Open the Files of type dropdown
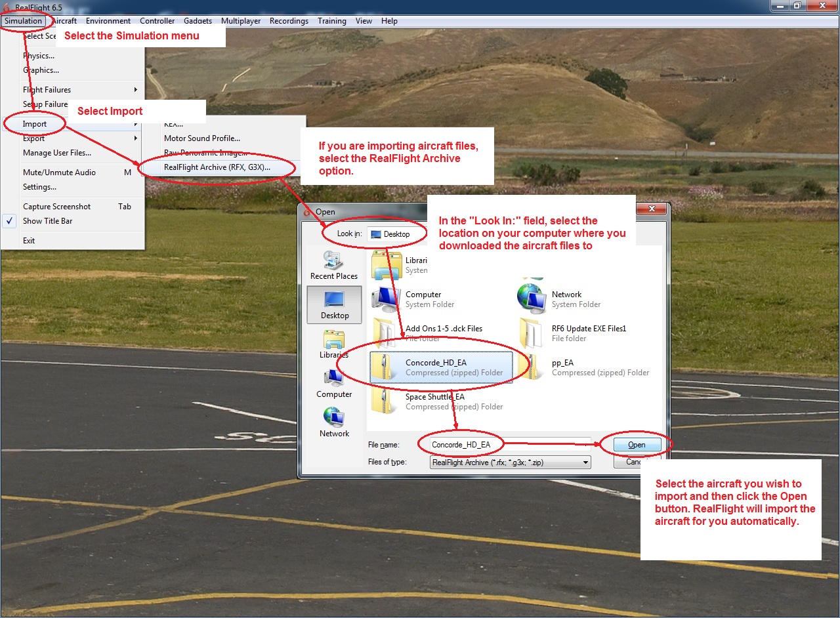 point(510,463)
